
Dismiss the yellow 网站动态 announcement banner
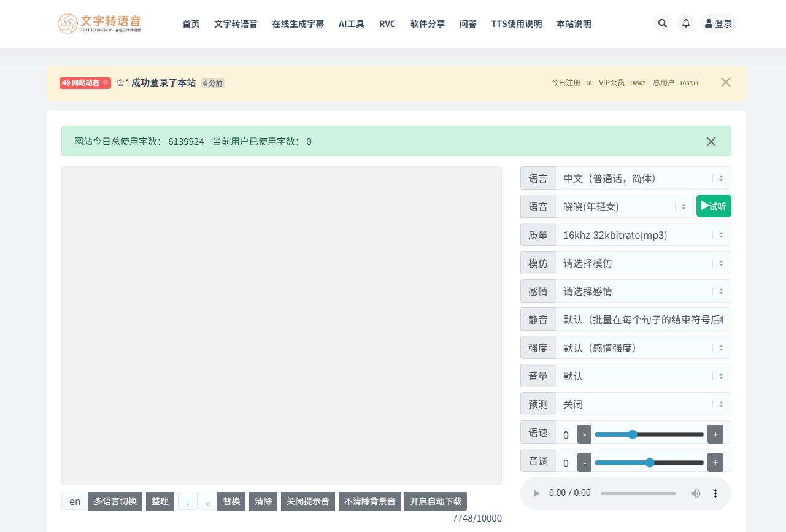coord(725,82)
